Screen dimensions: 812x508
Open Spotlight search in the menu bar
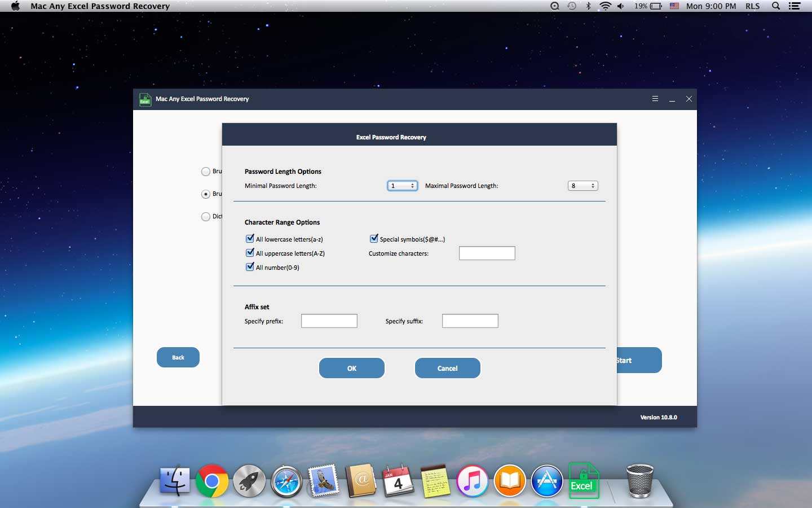[776, 6]
